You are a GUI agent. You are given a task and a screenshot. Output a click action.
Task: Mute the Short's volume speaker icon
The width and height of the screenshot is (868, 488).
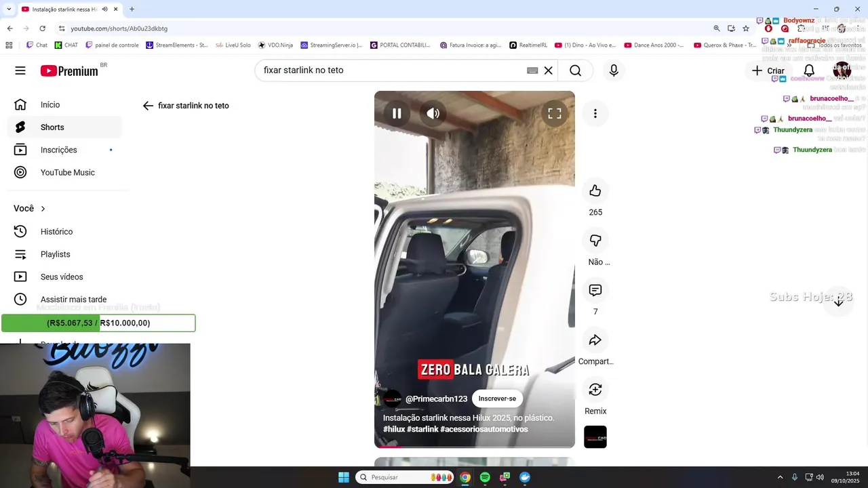pos(433,113)
